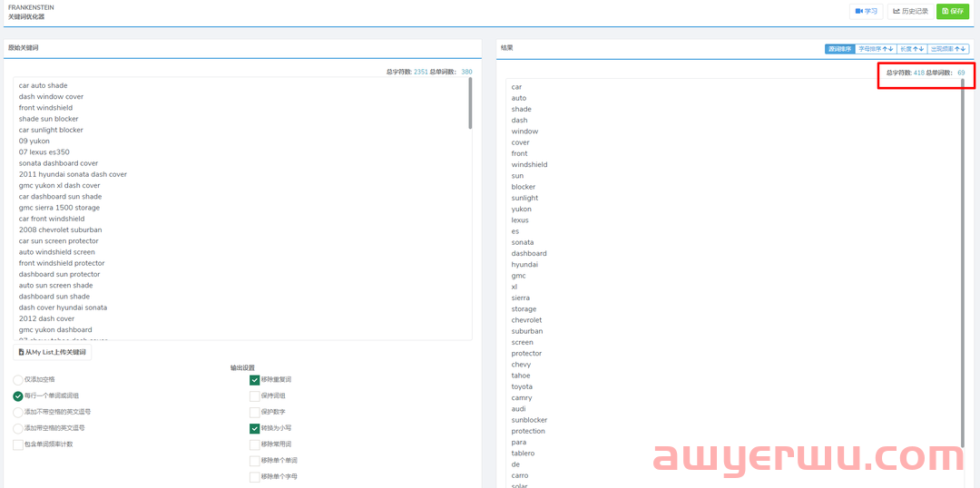This screenshot has width=980, height=488.
Task: Sort results by 字母排序
Action: pyautogui.click(x=876, y=49)
